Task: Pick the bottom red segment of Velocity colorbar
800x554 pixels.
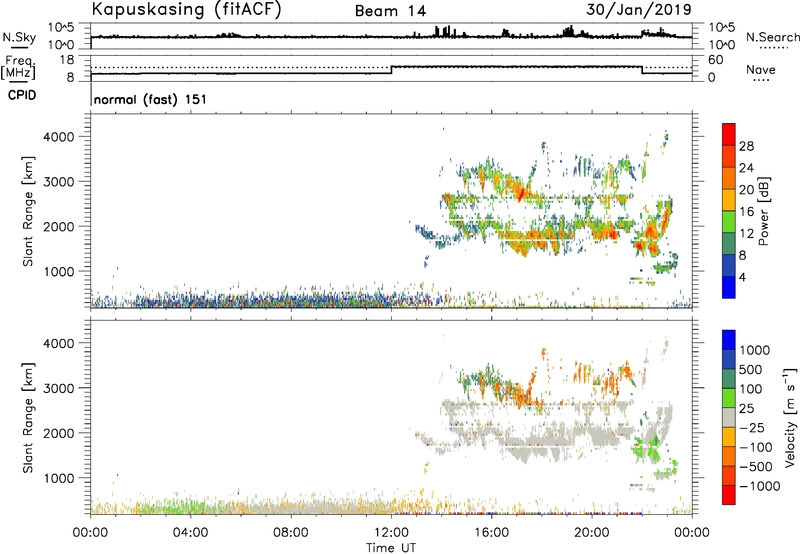Action: [729, 495]
